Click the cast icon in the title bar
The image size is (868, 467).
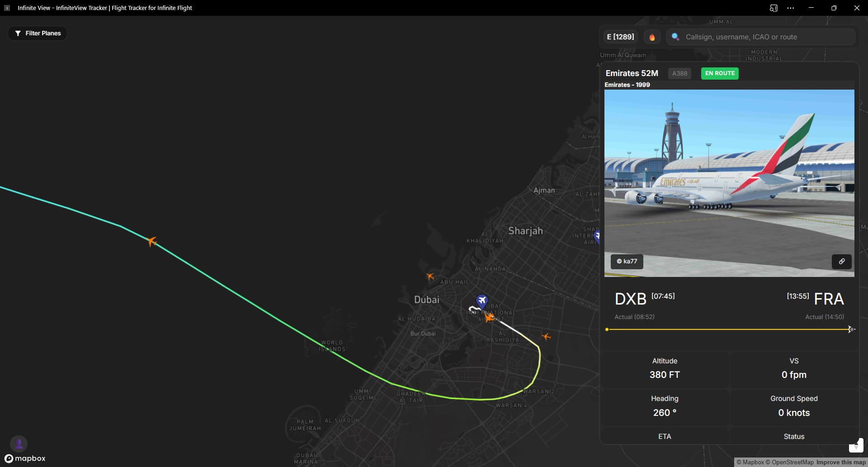click(x=774, y=8)
